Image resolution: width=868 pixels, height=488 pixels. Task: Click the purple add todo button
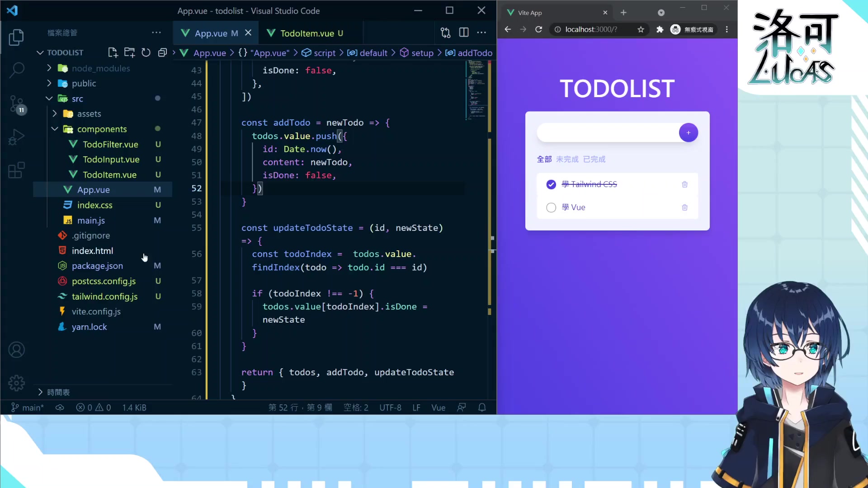(x=688, y=133)
